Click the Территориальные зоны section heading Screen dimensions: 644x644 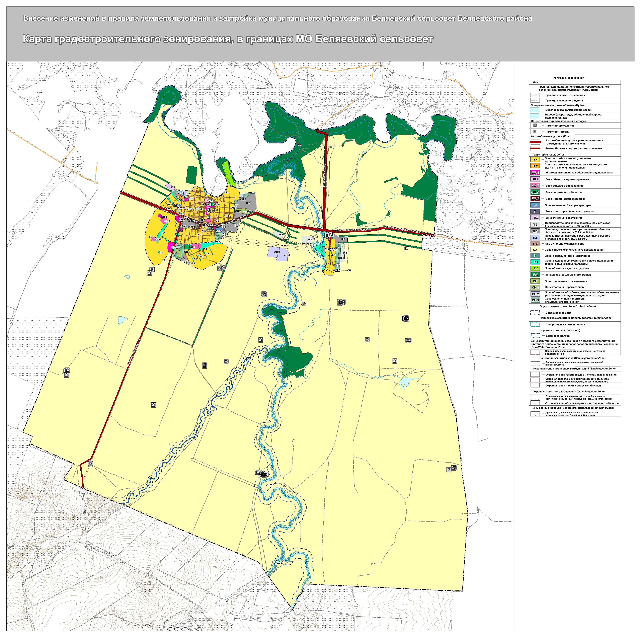548,155
